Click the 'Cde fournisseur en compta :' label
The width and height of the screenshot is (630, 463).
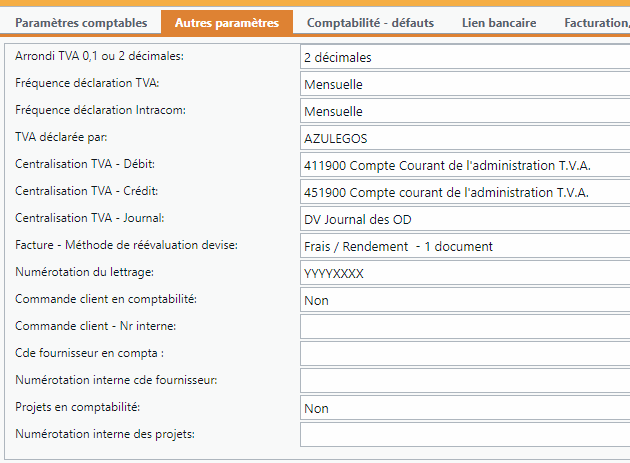pos(89,353)
